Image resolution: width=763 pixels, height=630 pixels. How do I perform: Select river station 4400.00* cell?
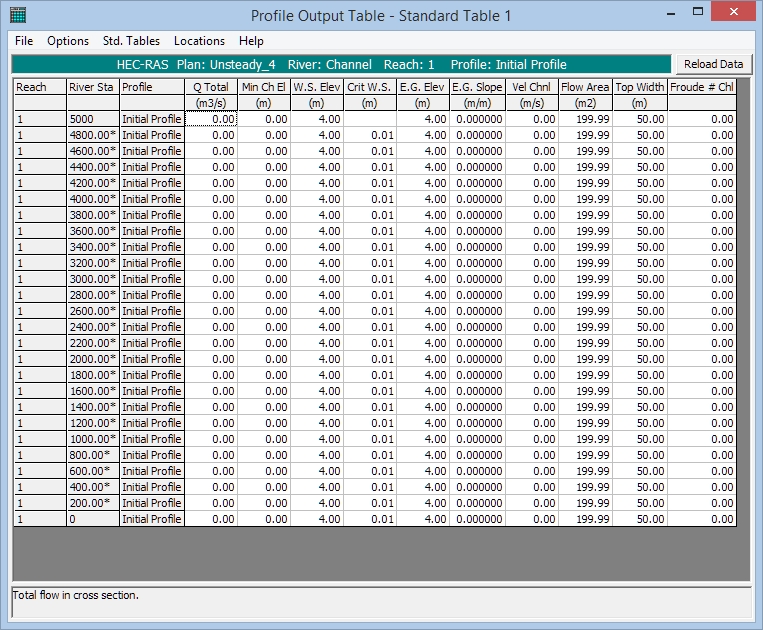coord(93,167)
